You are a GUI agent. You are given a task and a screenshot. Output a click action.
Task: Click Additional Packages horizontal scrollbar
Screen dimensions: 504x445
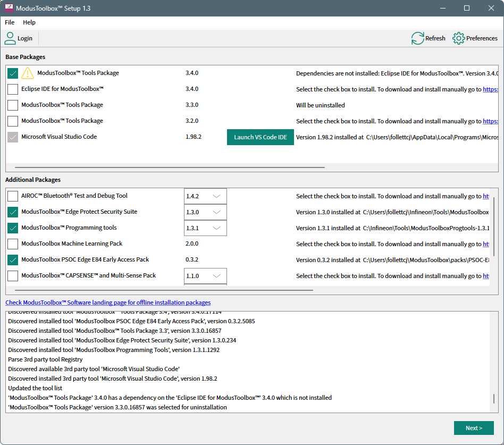pyautogui.click(x=164, y=290)
